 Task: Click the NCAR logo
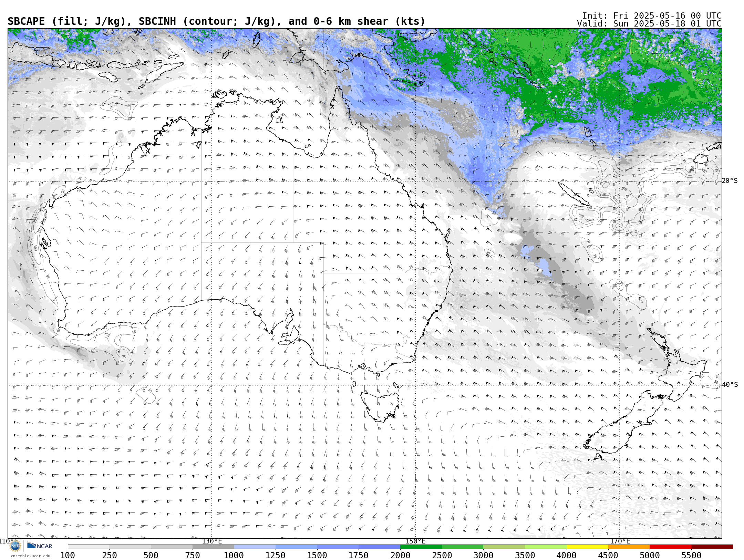40,546
